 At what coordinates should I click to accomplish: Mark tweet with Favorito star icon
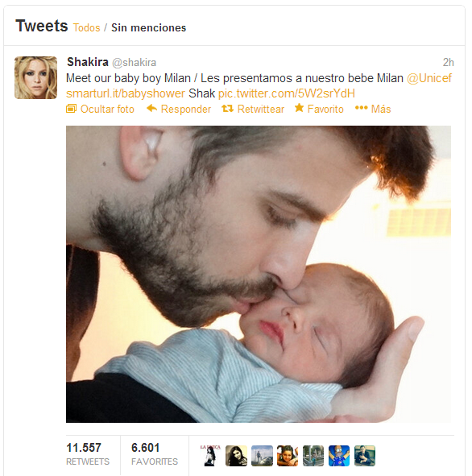[300, 107]
